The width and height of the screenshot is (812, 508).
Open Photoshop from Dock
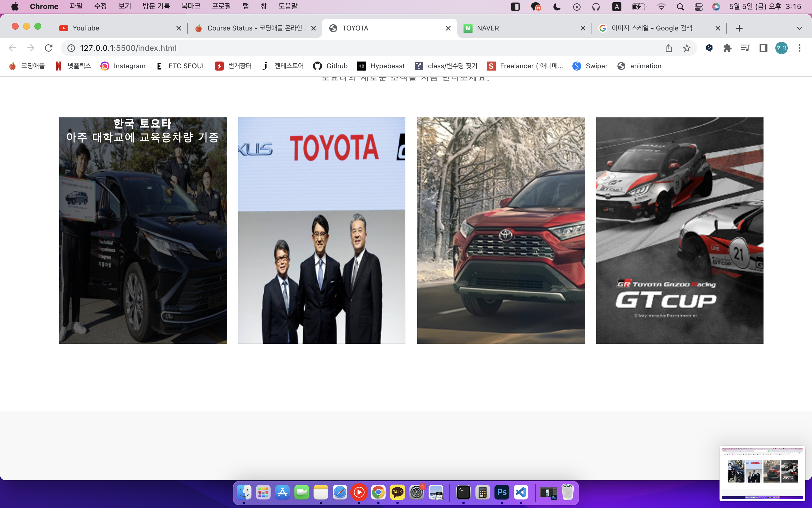pyautogui.click(x=502, y=492)
